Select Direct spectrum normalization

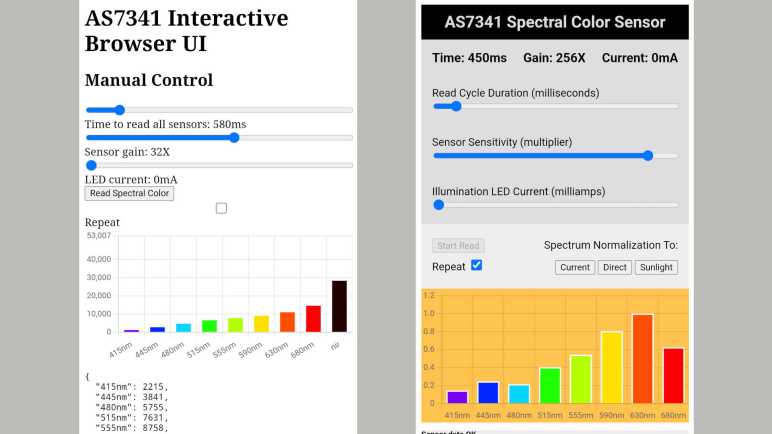coord(615,267)
